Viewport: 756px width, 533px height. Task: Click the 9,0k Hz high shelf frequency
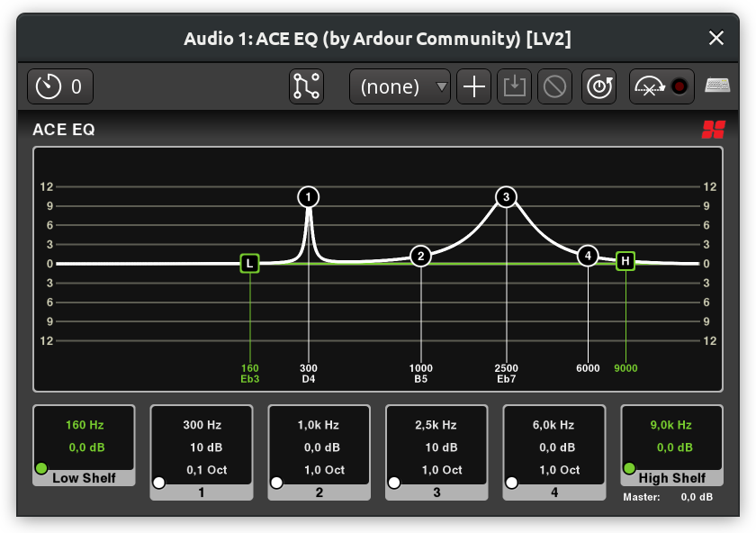(x=671, y=425)
